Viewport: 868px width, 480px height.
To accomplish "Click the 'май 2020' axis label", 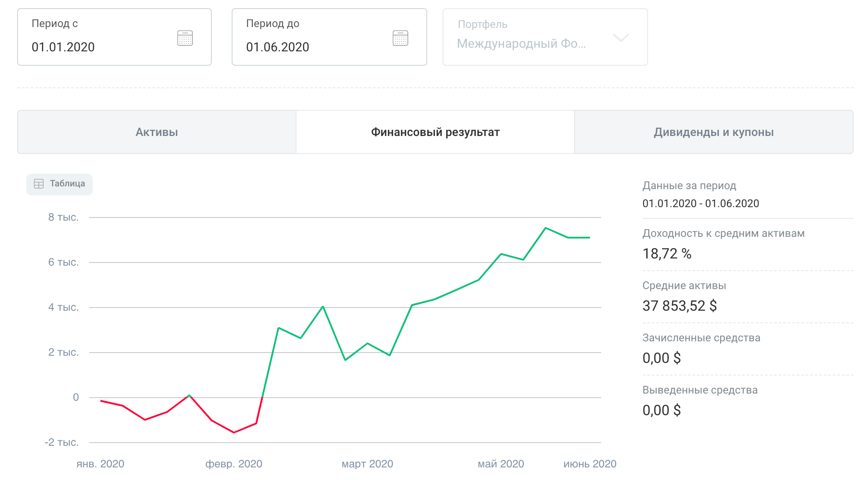I will click(x=501, y=464).
